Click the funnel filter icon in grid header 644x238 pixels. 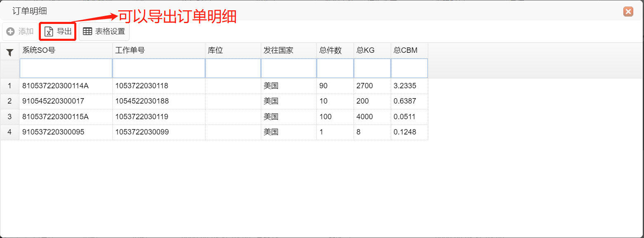[x=10, y=52]
